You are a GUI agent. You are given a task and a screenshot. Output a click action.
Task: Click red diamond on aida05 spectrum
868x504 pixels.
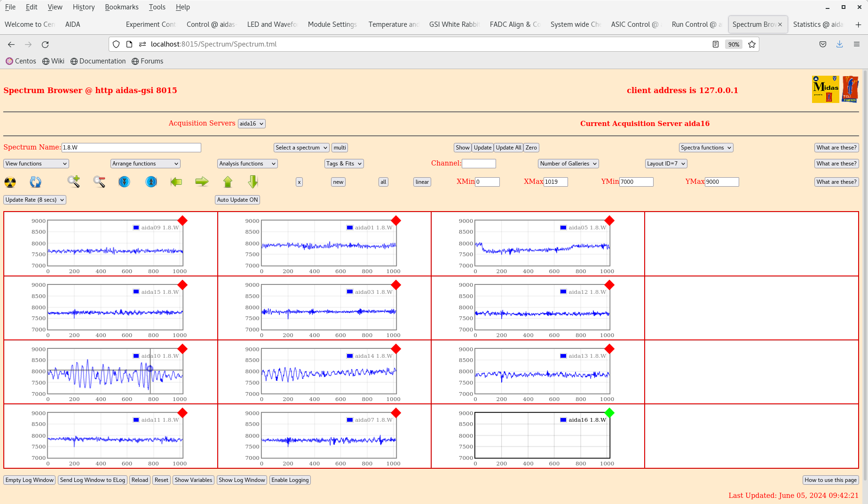[x=609, y=220]
